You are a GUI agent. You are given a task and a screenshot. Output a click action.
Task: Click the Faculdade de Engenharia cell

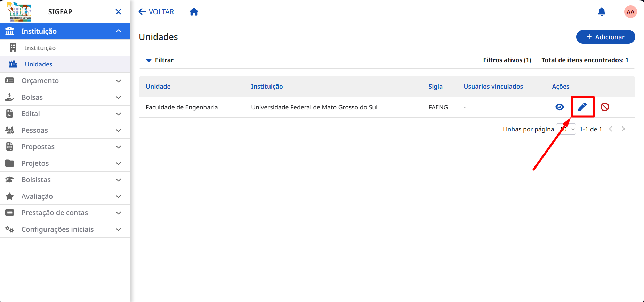pyautogui.click(x=182, y=107)
